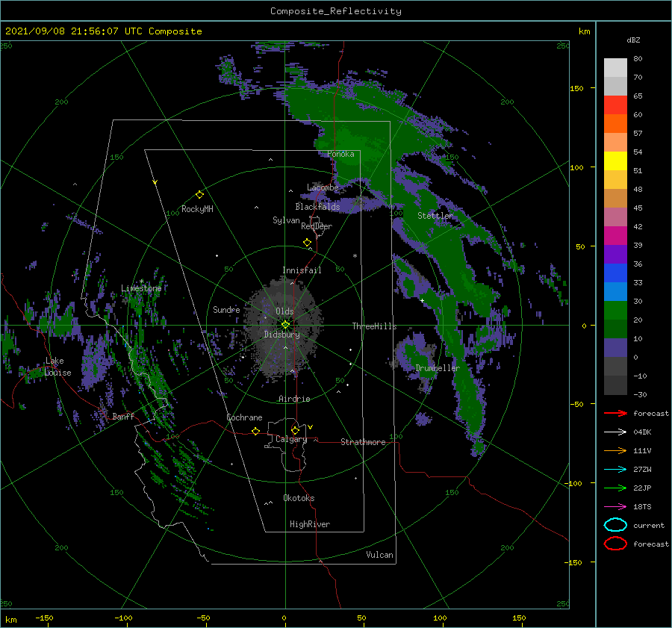Click the Sundre label
The image size is (672, 628).
tap(226, 310)
